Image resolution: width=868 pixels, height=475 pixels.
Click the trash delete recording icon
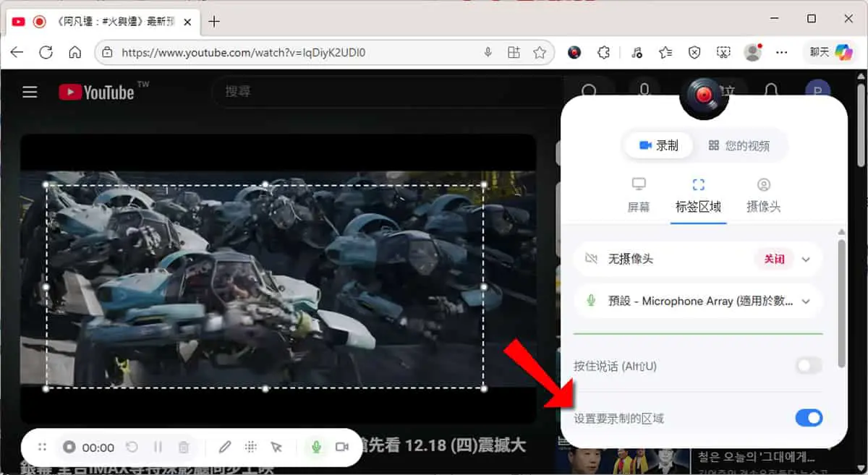[184, 448]
